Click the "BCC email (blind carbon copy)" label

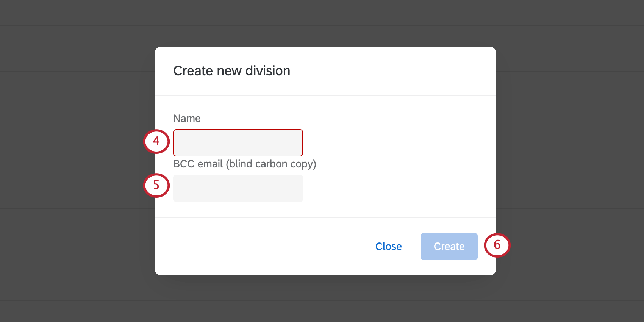click(244, 164)
